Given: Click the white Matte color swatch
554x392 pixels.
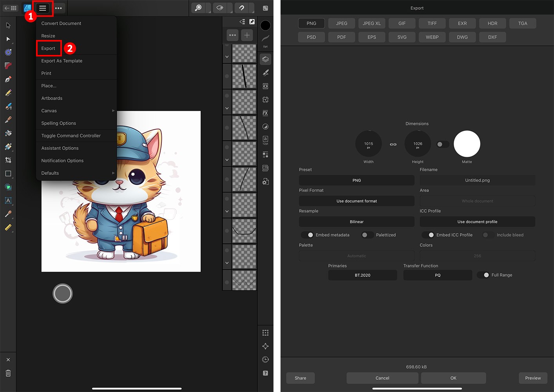Looking at the screenshot, I should pos(467,144).
